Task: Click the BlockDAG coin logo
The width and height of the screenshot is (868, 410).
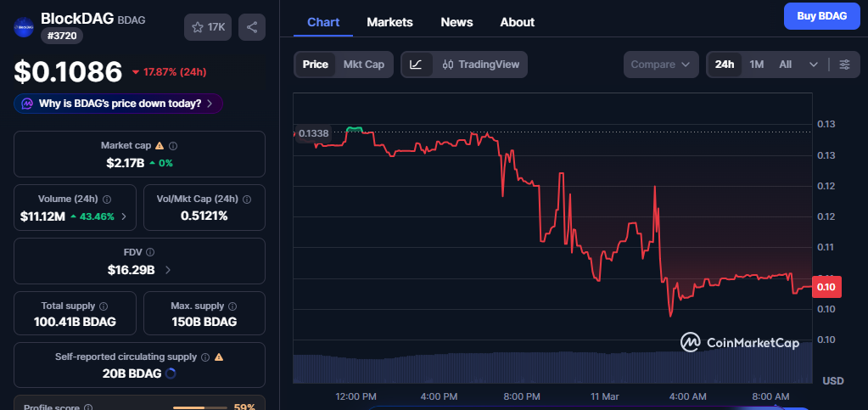Action: point(24,26)
